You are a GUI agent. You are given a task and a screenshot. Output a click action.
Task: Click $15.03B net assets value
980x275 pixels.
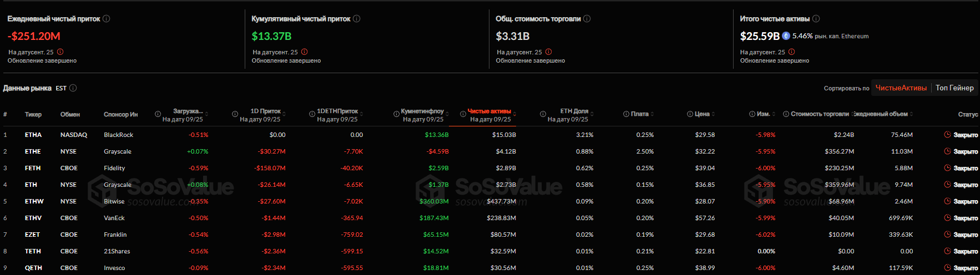(504, 135)
